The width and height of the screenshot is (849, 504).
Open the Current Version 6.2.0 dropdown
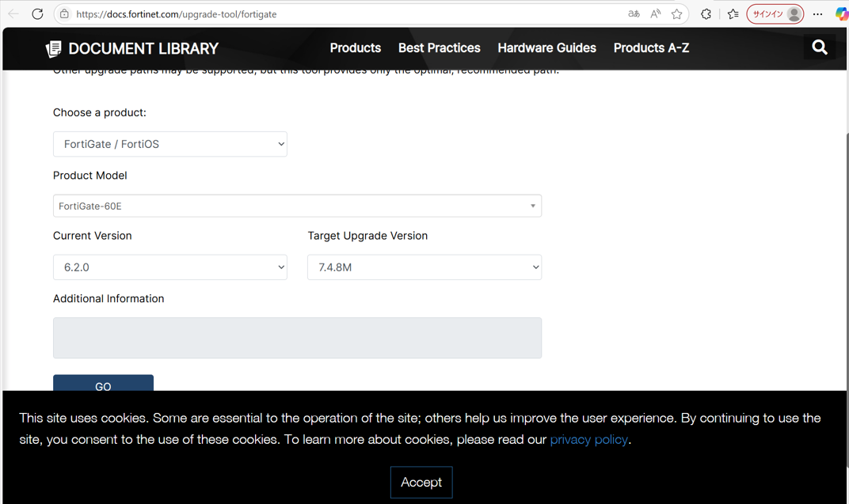pos(170,267)
